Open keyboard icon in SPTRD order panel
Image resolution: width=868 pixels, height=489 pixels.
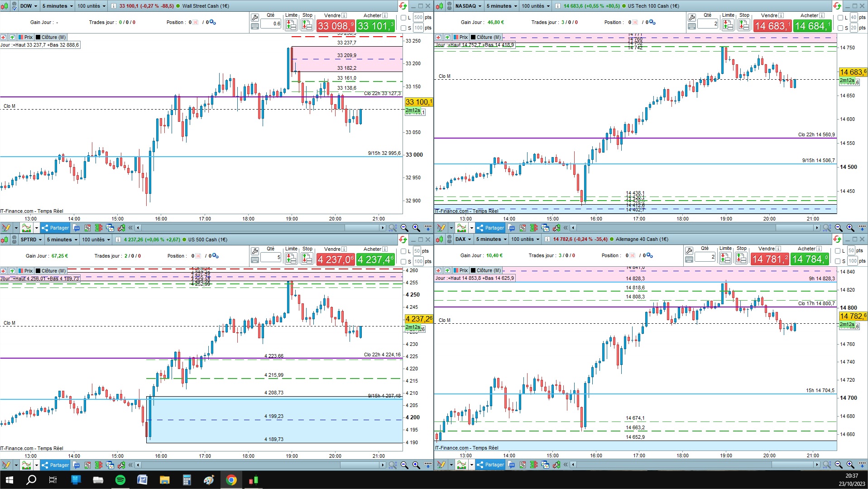pos(255,259)
